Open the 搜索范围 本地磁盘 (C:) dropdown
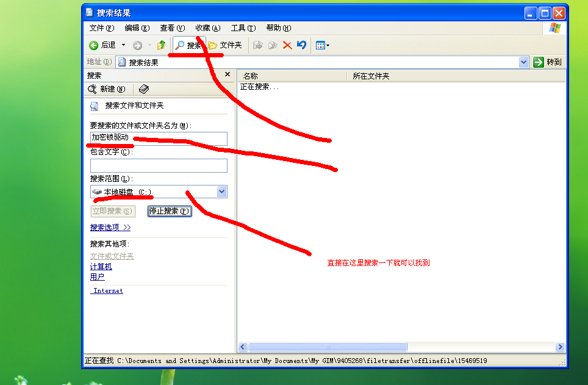 (x=159, y=192)
